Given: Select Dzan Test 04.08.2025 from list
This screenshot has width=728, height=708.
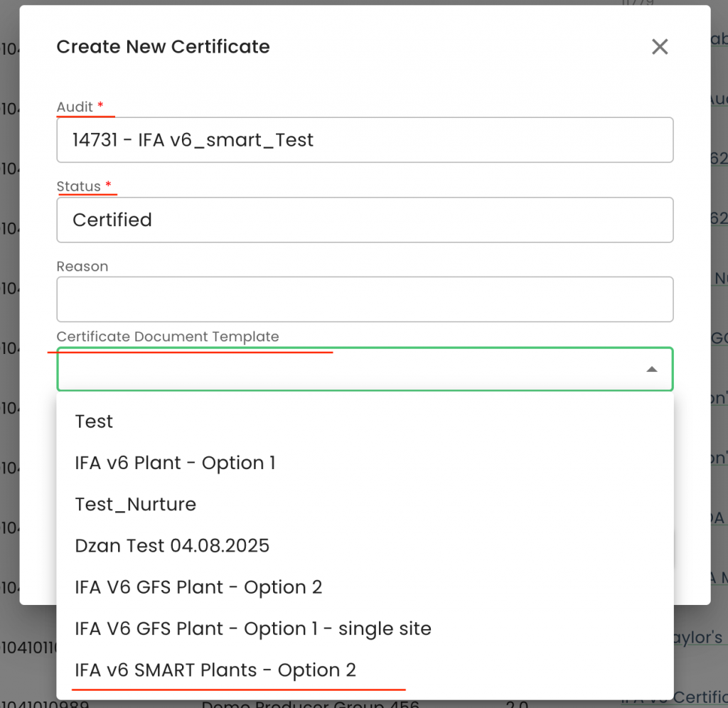Looking at the screenshot, I should click(172, 545).
